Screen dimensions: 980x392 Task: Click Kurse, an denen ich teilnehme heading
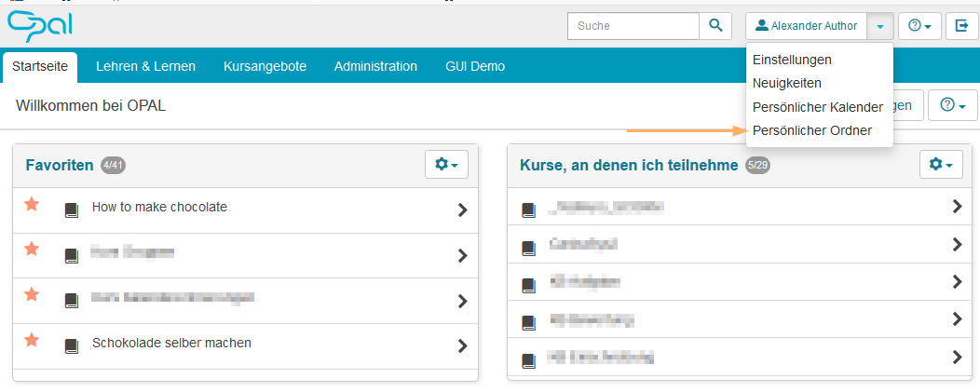point(629,165)
